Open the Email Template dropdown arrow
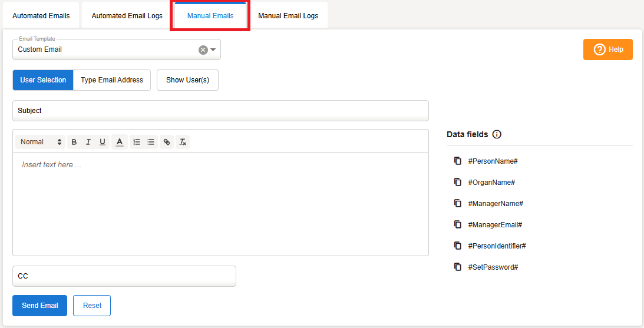 click(x=213, y=50)
